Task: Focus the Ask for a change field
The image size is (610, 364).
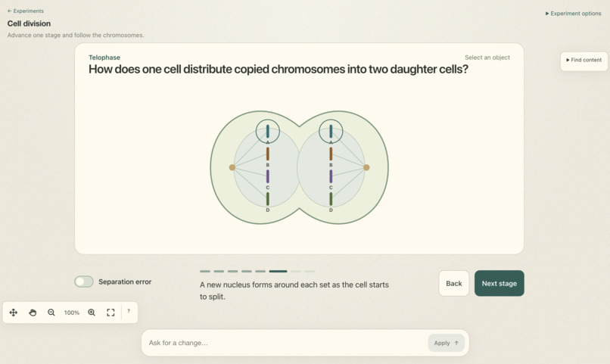Action: 287,343
